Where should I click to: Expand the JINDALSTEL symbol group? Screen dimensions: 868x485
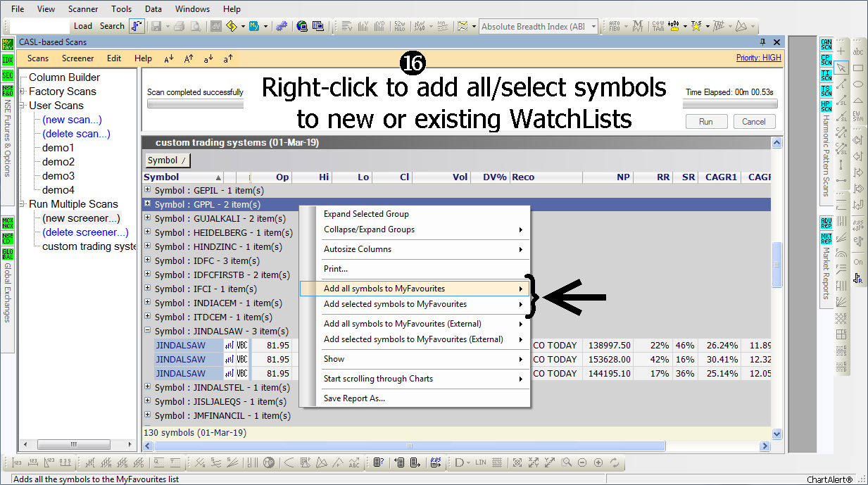[x=147, y=387]
